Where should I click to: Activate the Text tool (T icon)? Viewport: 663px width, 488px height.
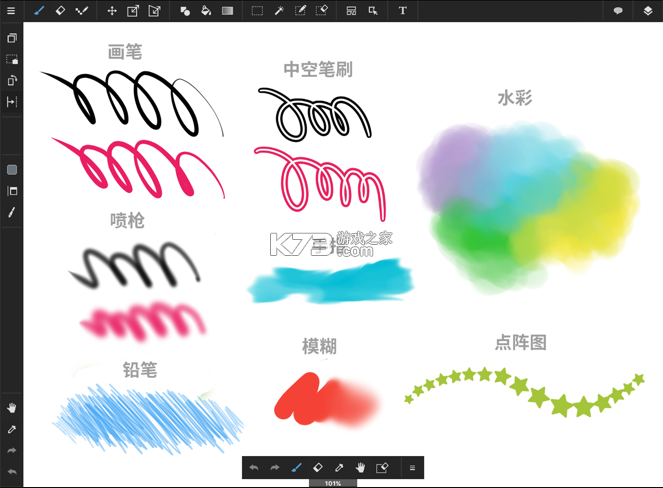[403, 11]
